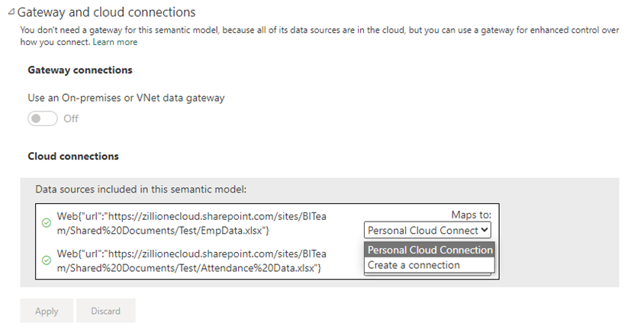Click the Discard button

tap(105, 311)
